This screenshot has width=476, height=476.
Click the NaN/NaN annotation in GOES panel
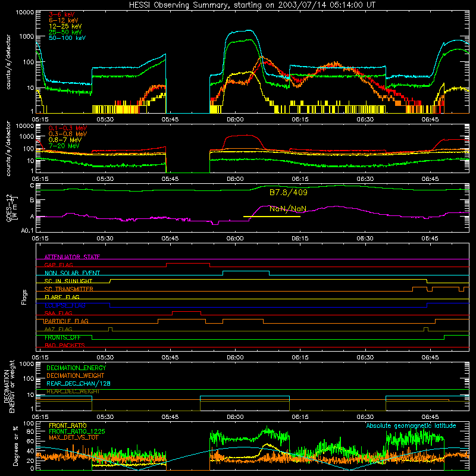(288, 209)
